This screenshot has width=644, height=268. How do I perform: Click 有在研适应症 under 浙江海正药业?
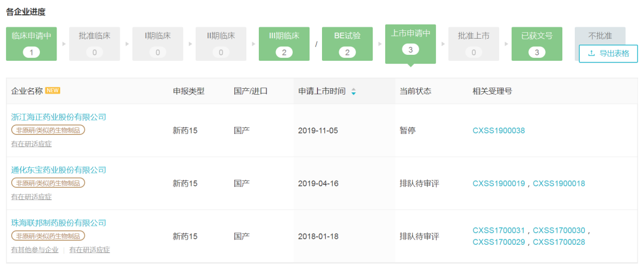click(x=32, y=144)
